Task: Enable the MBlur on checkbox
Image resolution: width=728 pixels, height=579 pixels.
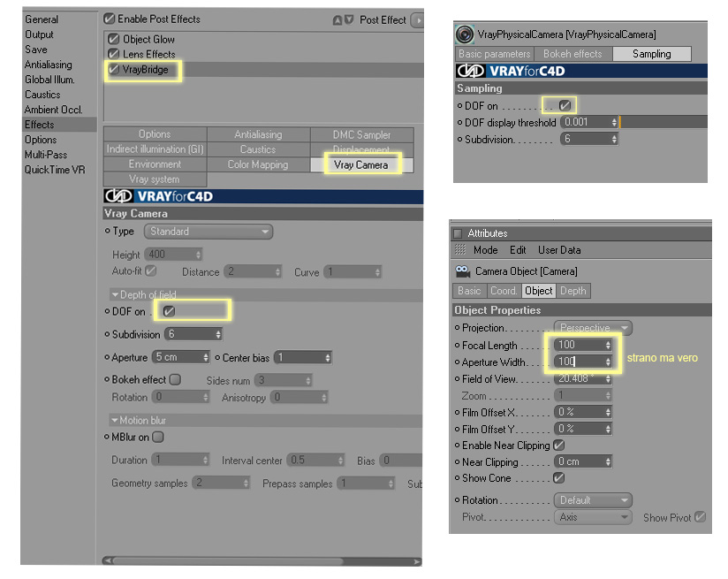Action: pyautogui.click(x=158, y=438)
